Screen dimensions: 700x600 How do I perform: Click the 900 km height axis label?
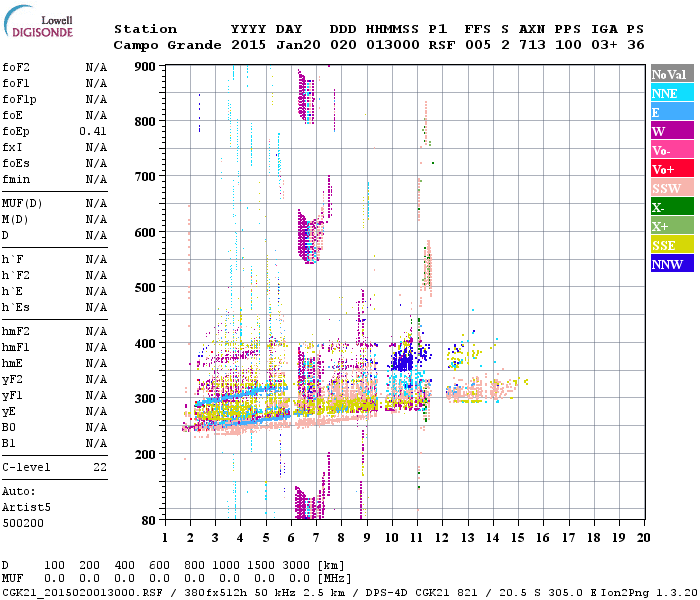point(145,67)
